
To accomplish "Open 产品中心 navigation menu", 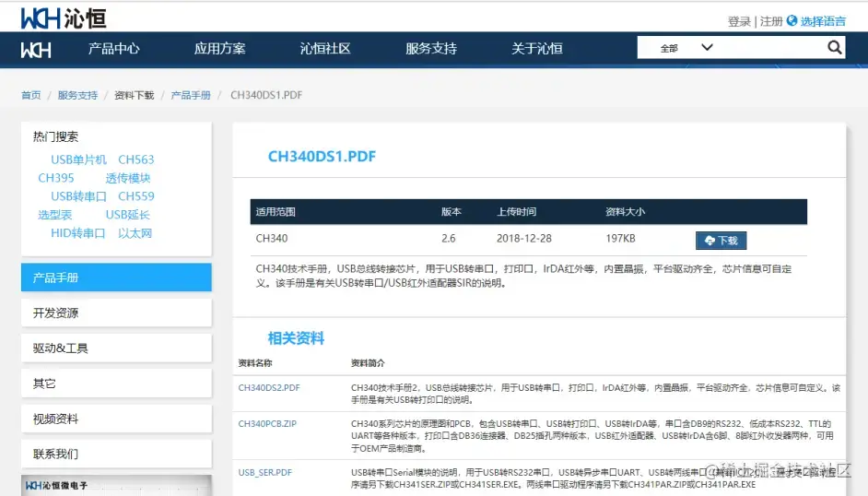I will tap(113, 49).
